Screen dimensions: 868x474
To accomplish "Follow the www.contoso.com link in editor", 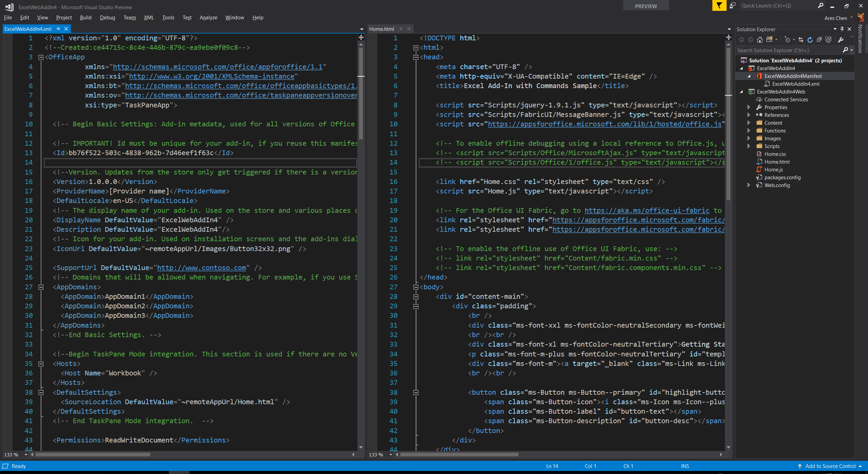I will pos(201,268).
